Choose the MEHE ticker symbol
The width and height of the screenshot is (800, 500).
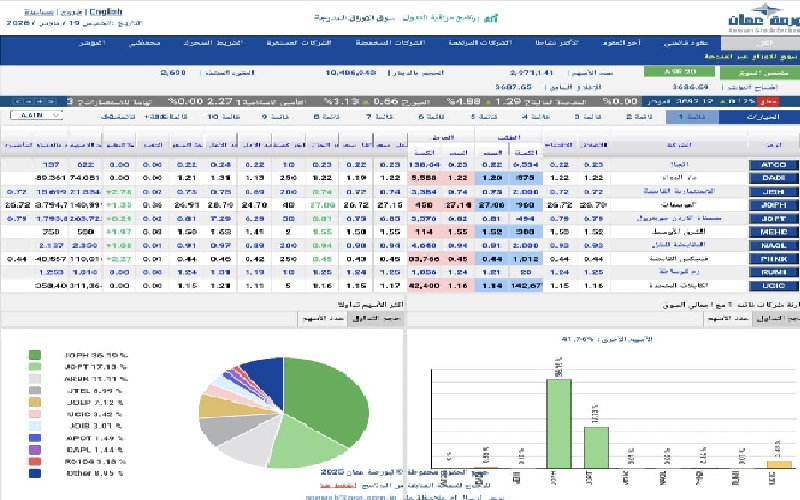[773, 230]
